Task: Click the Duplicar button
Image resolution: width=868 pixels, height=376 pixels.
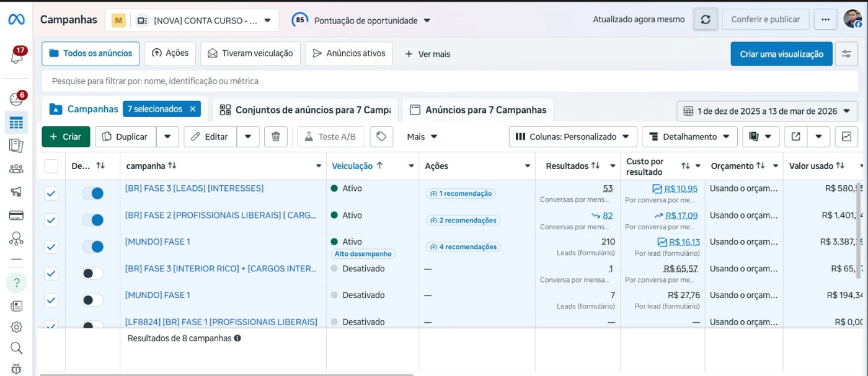Action: coord(125,136)
